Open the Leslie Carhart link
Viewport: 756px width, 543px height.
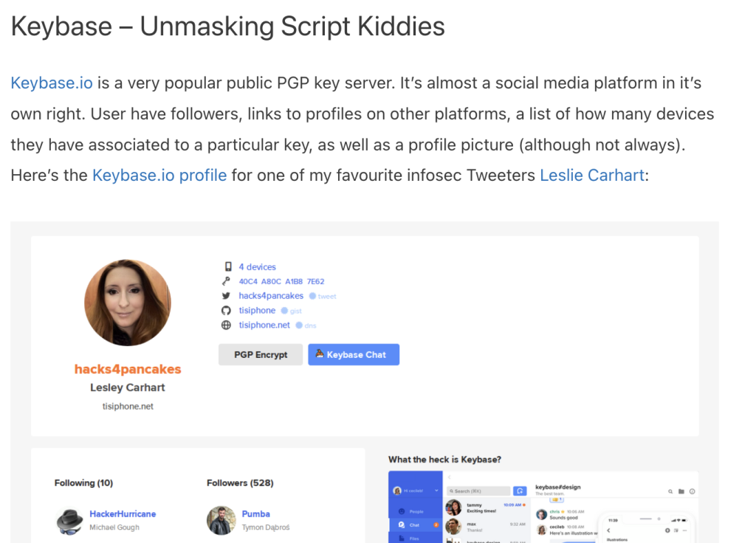point(592,176)
